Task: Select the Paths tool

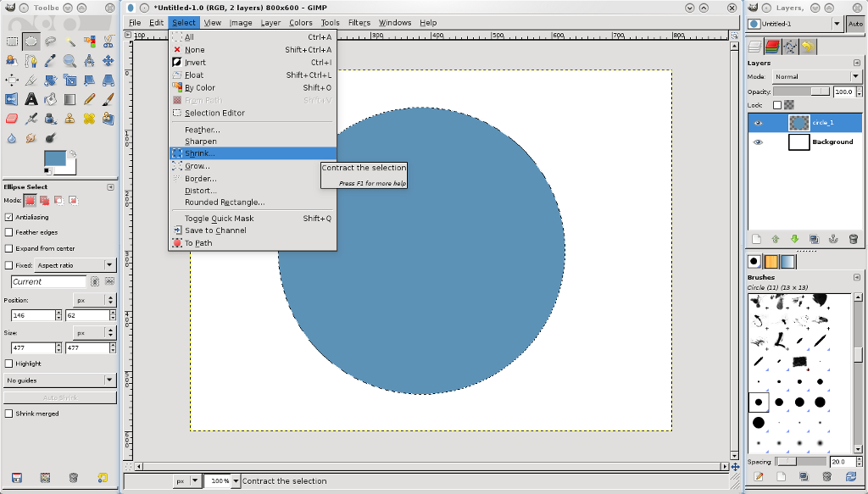Action: coord(31,61)
